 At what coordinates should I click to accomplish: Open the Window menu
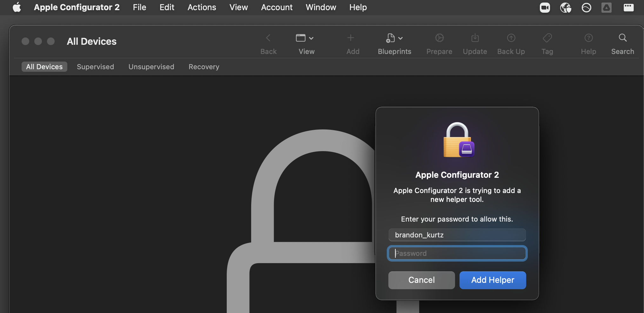click(321, 7)
